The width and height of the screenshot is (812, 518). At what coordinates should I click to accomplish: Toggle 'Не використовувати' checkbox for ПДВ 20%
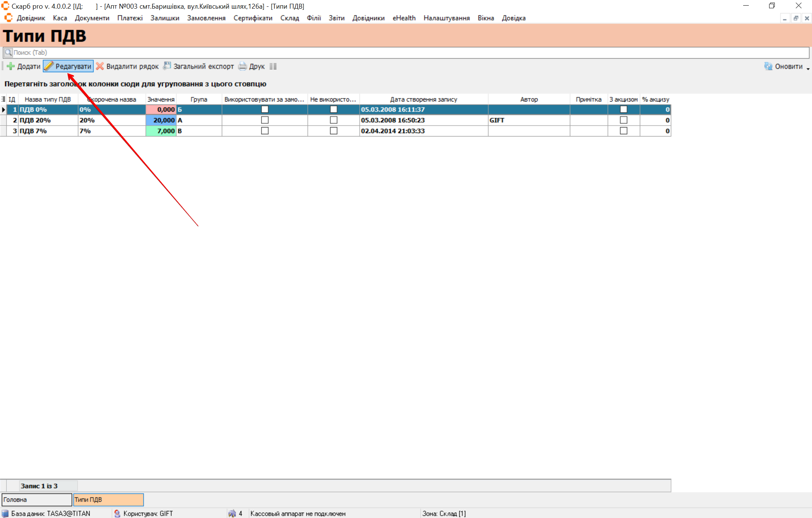pos(333,120)
